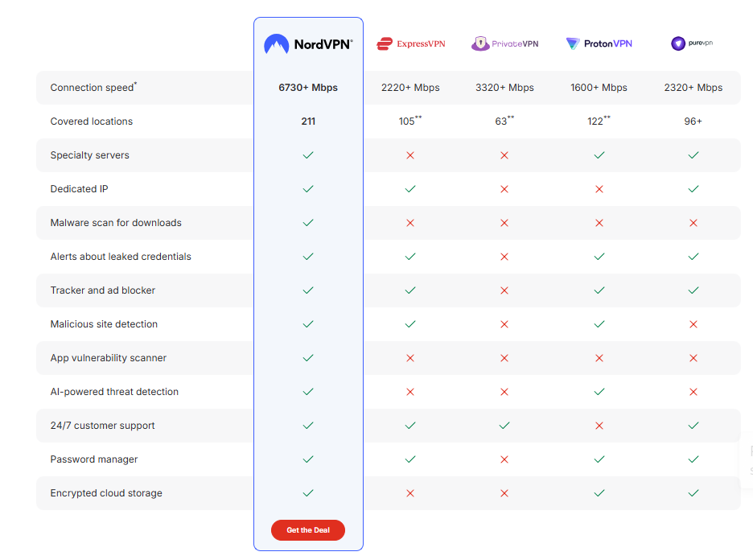The image size is (753, 560).
Task: Click ExpressVPN Password manager checkmark
Action: point(410,459)
